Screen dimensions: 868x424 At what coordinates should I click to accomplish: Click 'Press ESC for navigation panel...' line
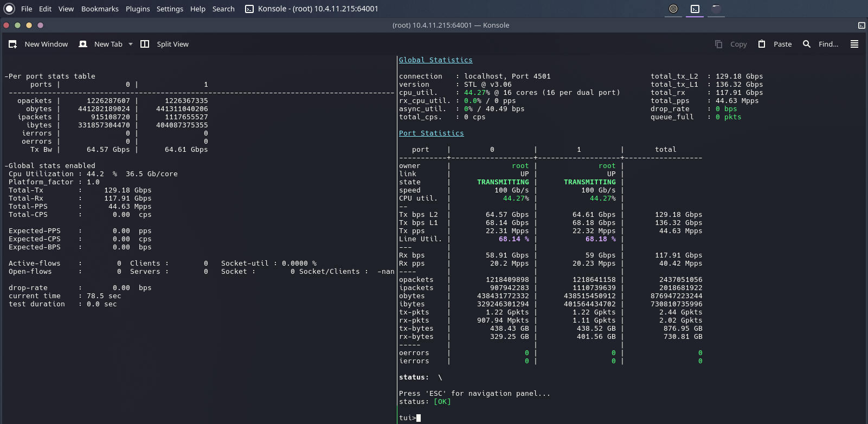[x=475, y=394]
